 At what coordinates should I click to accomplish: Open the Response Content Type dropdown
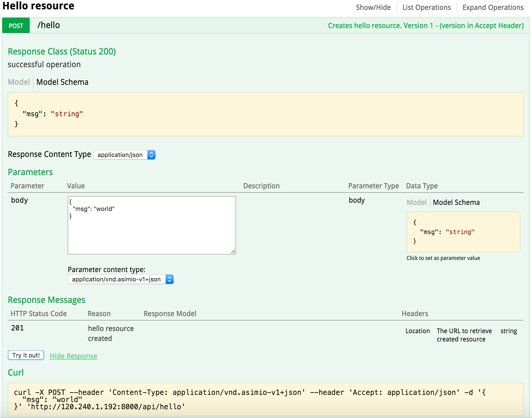[124, 155]
